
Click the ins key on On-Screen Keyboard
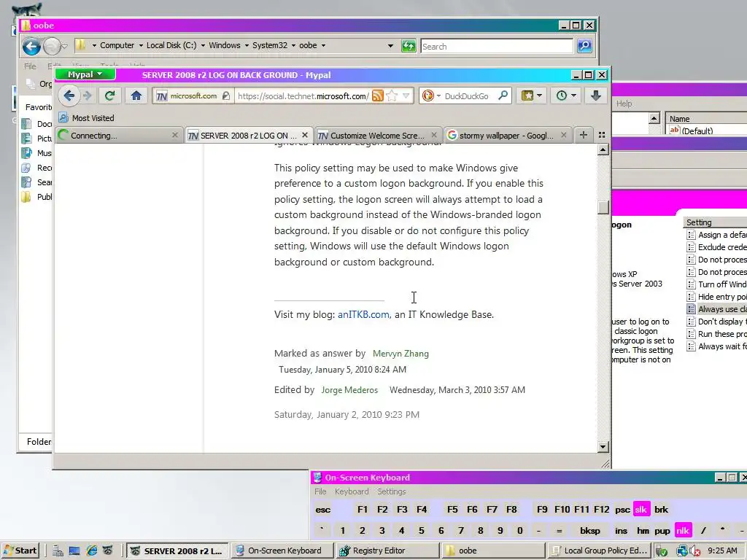[621, 531]
